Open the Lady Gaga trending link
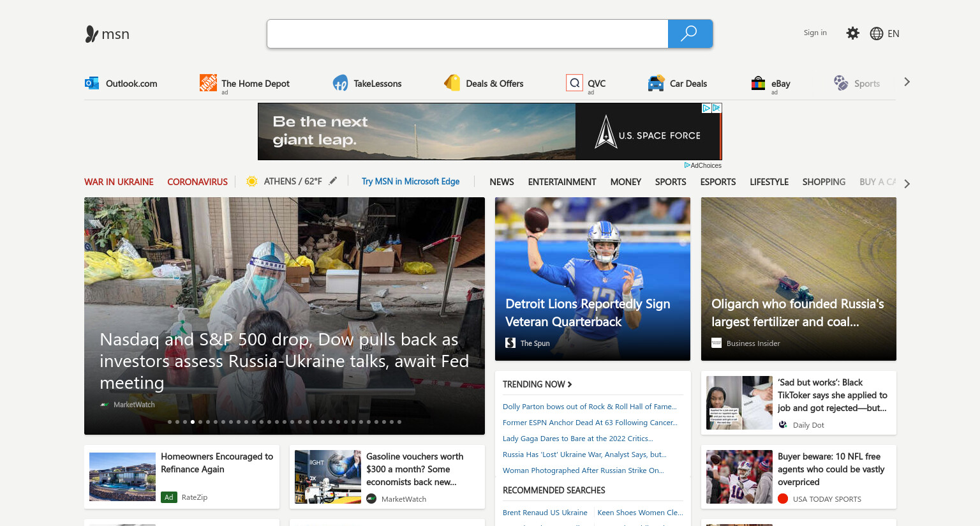The height and width of the screenshot is (526, 980). pos(578,439)
